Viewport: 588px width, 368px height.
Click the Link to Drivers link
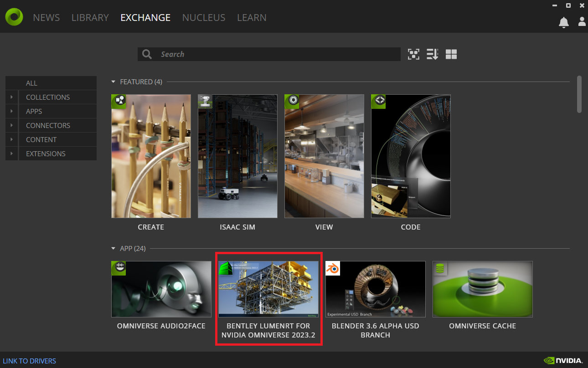[29, 361]
